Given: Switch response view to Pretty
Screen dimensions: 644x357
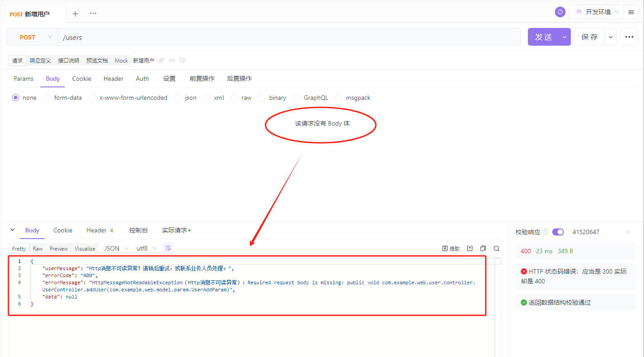Looking at the screenshot, I should tap(19, 249).
